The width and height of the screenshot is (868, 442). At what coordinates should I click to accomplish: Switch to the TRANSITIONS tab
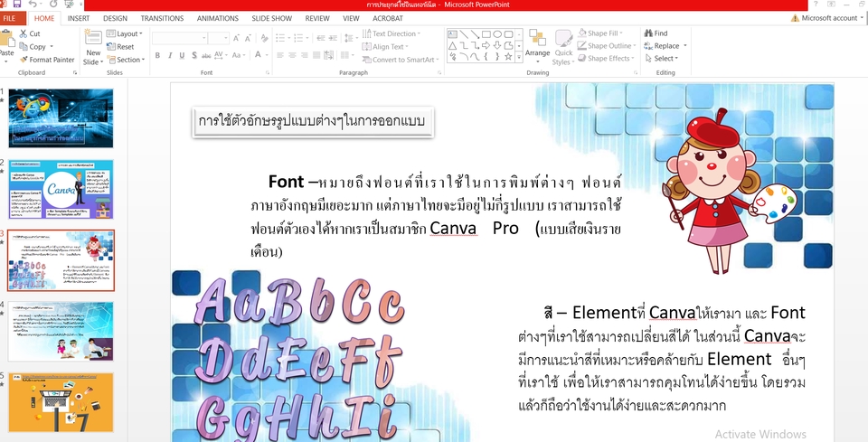[162, 18]
